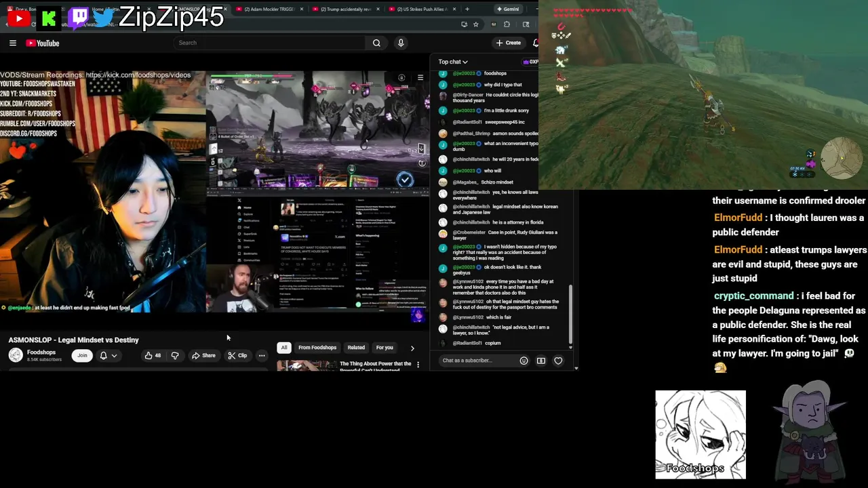Image resolution: width=868 pixels, height=488 pixels.
Task: Click the @Magabea_ Schizo mindset chat message
Action: tap(482, 182)
